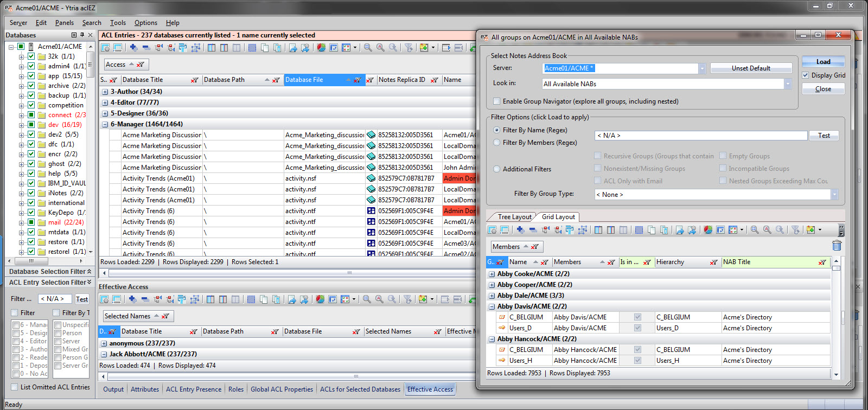Screen dimensions: 868x410
Task: Select the mail (22/24) folder in tree
Action: pyautogui.click(x=66, y=222)
